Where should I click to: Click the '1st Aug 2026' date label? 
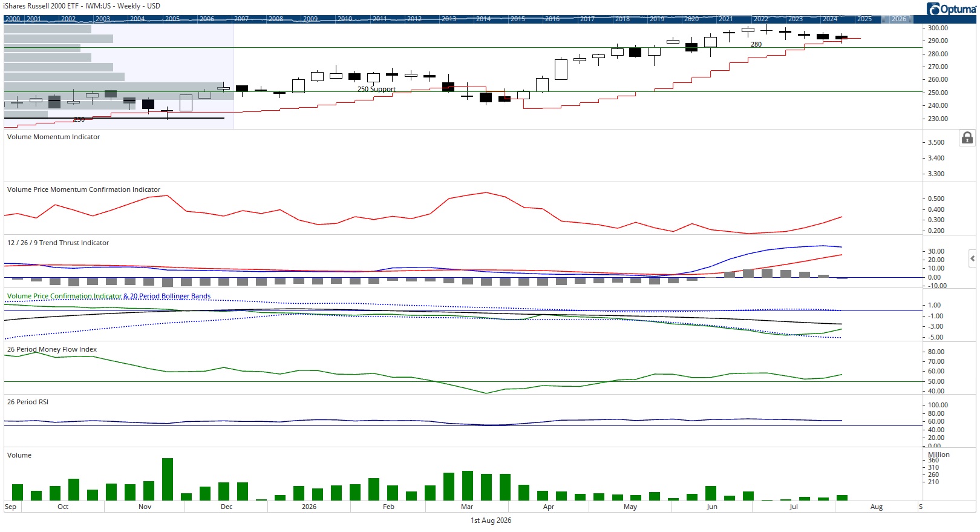pos(491,521)
